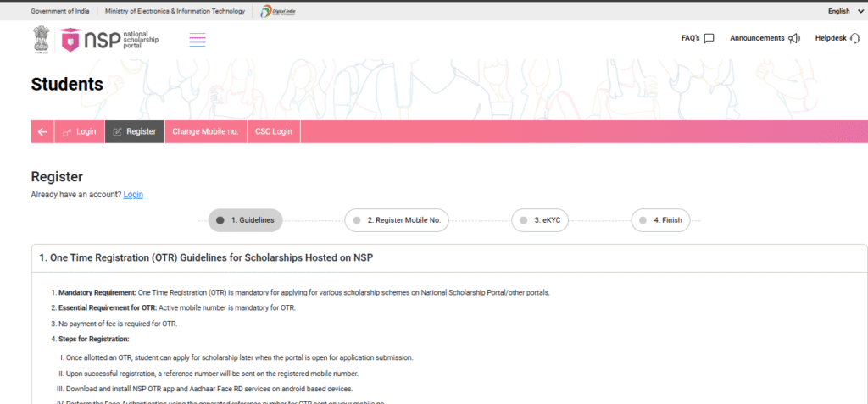Jump to step 3. eKYC

[540, 220]
